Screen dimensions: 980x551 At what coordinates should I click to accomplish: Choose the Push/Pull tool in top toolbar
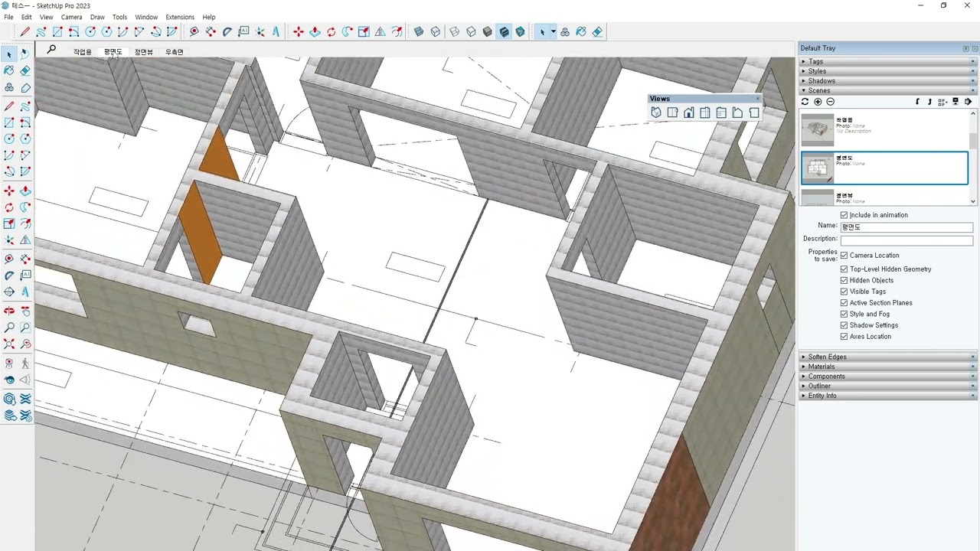coord(315,31)
